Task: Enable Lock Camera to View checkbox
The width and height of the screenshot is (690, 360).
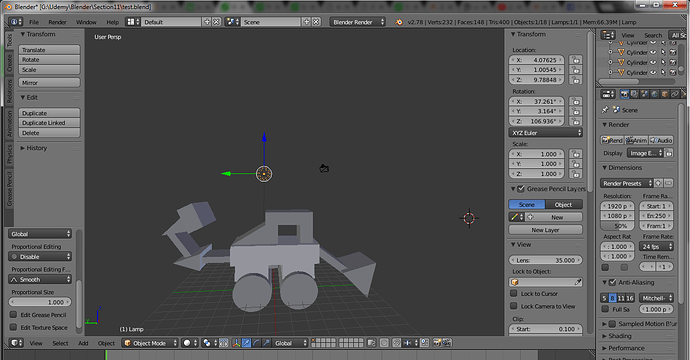Action: pyautogui.click(x=514, y=306)
